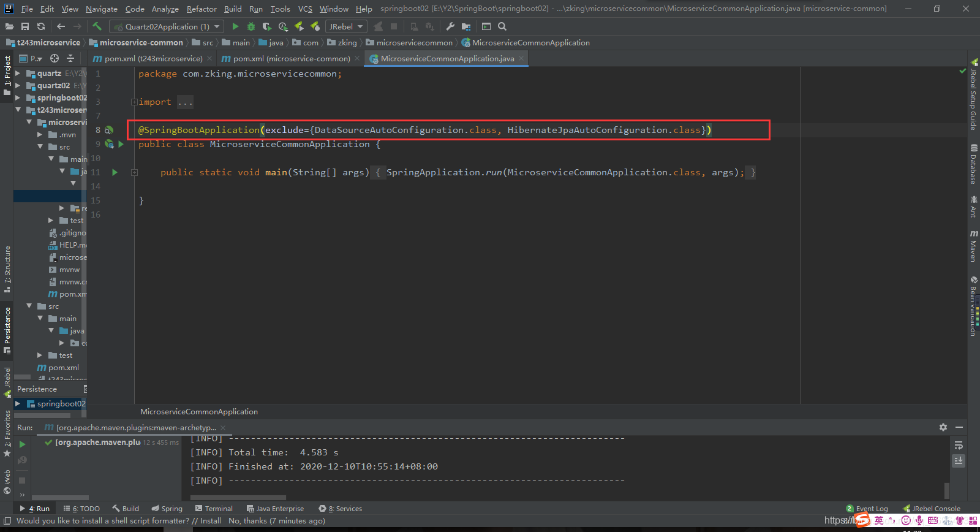Toggle the Project tool window stripe
This screenshot has width=980, height=532.
[x=7, y=75]
